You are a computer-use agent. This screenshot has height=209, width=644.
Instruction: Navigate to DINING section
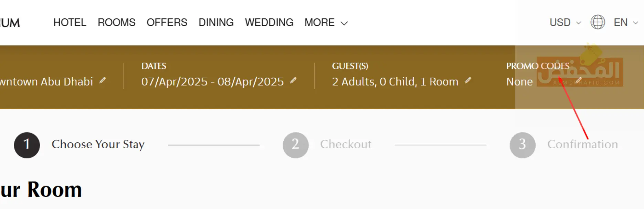tap(216, 22)
